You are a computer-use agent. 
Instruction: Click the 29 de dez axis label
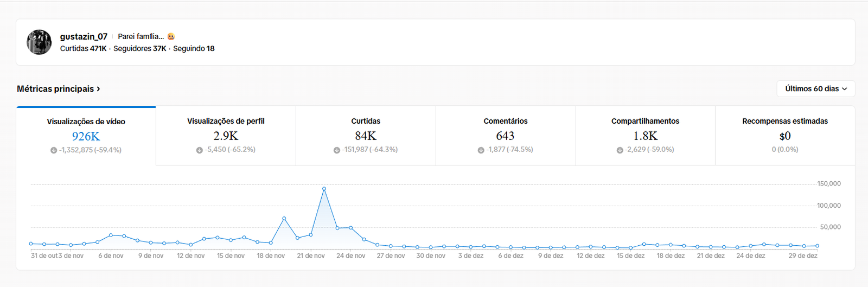[803, 256]
